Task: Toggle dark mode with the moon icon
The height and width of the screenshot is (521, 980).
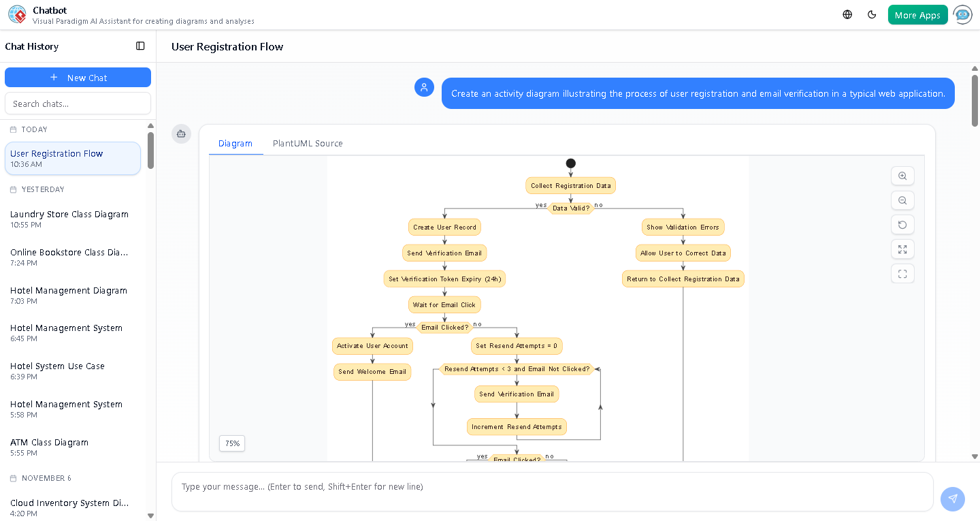Action: [x=872, y=14]
